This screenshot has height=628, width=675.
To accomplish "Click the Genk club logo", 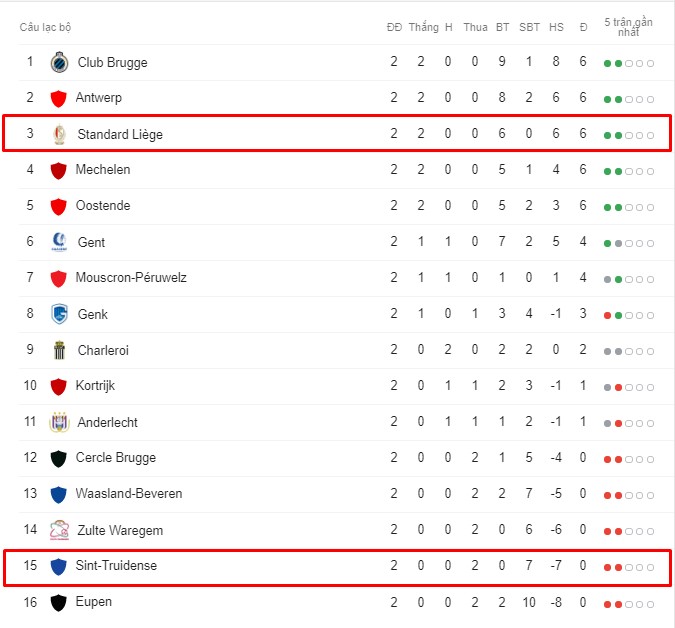I will [59, 314].
